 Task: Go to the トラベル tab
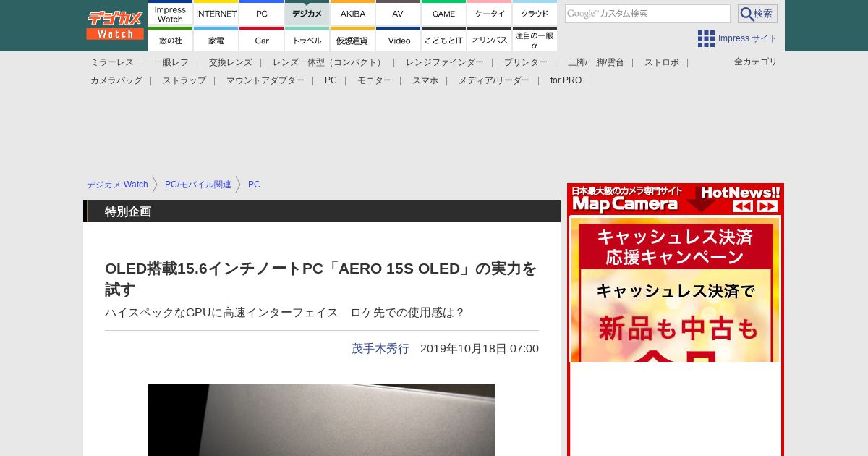point(307,40)
